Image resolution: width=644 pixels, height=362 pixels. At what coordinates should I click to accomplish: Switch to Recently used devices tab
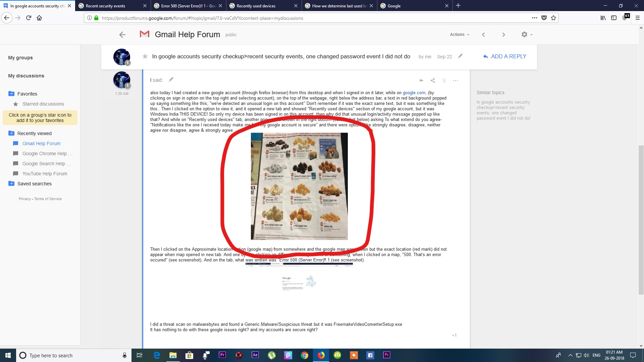coord(256,6)
